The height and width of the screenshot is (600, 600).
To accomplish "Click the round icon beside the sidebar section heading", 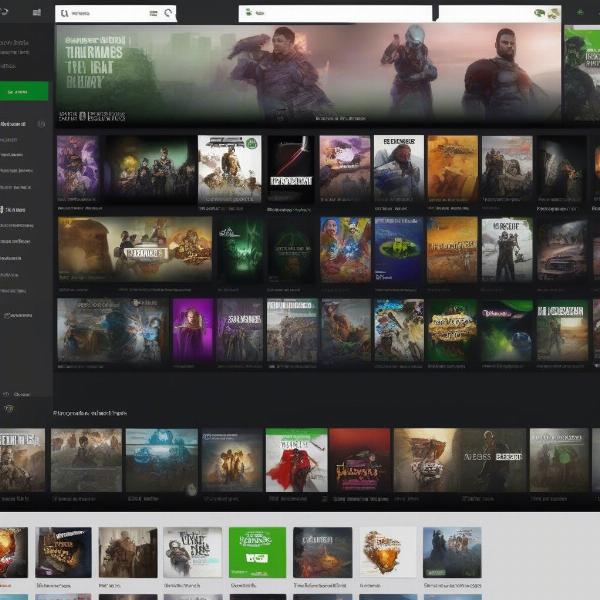I will 41,124.
